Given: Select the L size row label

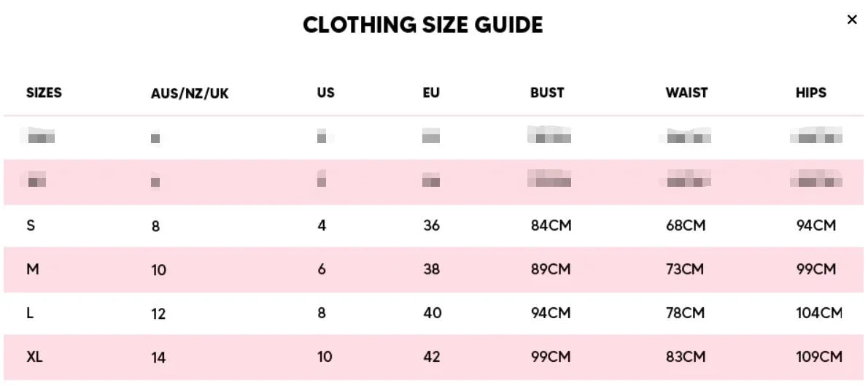Looking at the screenshot, I should coord(30,313).
